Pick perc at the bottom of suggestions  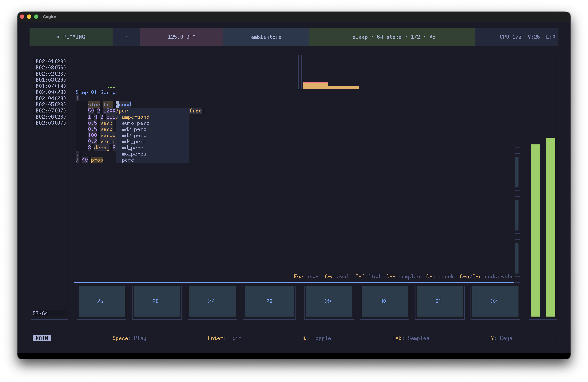tap(128, 160)
